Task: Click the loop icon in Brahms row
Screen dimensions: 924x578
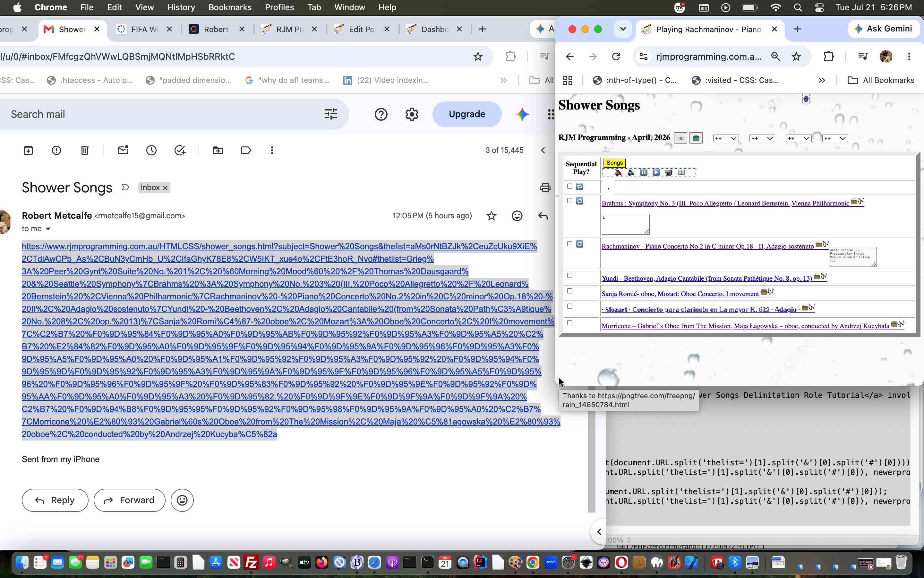Action: [x=579, y=201]
